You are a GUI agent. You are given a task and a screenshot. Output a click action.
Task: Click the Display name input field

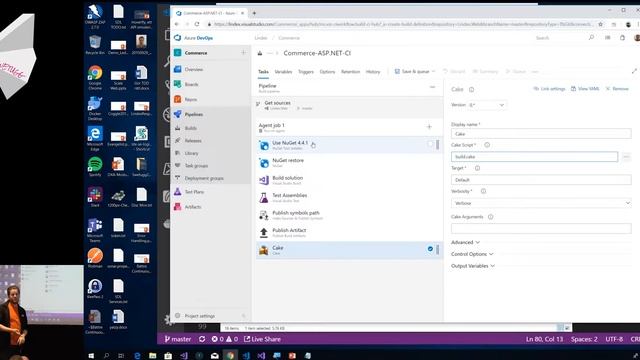(x=541, y=134)
